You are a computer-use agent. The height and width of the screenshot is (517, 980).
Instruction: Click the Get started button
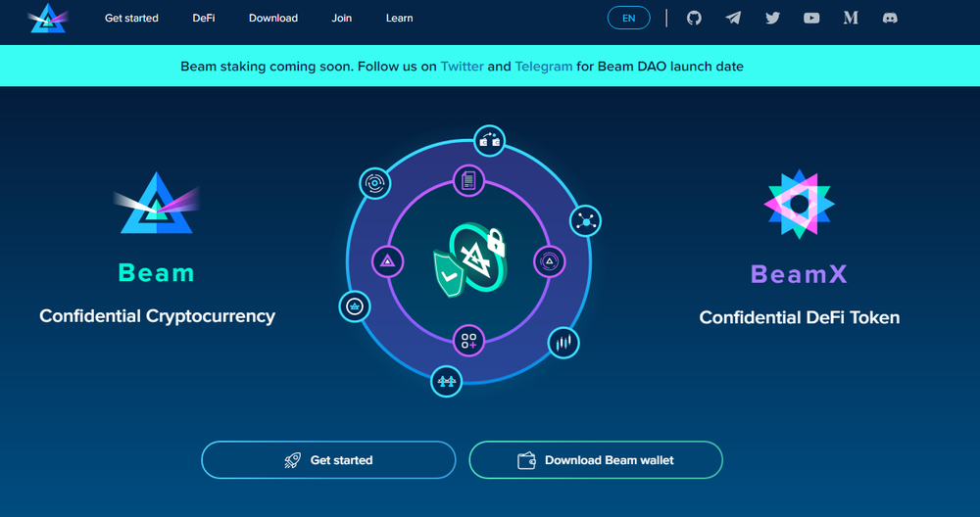(x=328, y=460)
